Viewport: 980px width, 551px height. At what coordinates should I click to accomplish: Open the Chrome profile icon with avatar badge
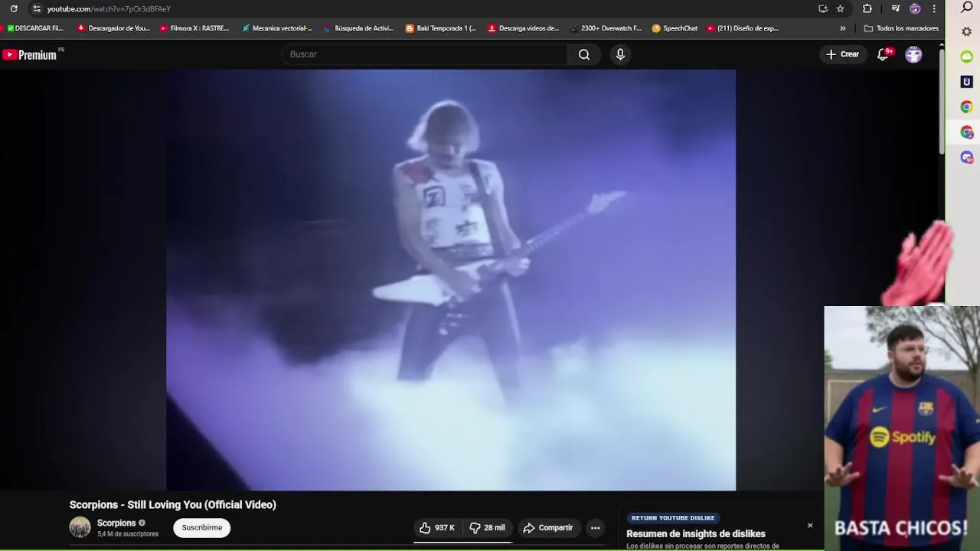coord(967,132)
